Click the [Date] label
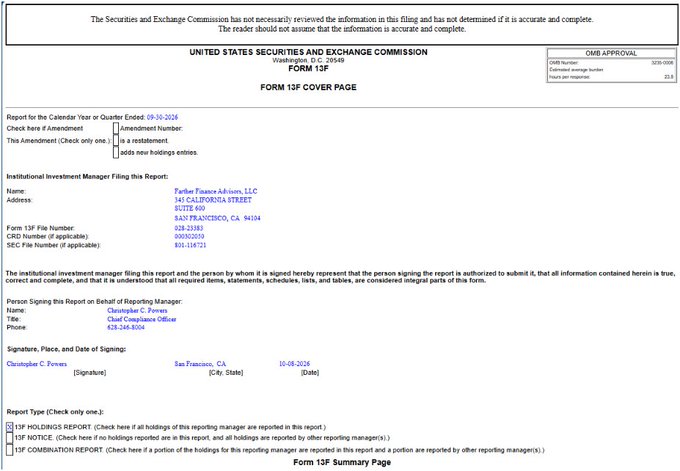 click(x=310, y=373)
